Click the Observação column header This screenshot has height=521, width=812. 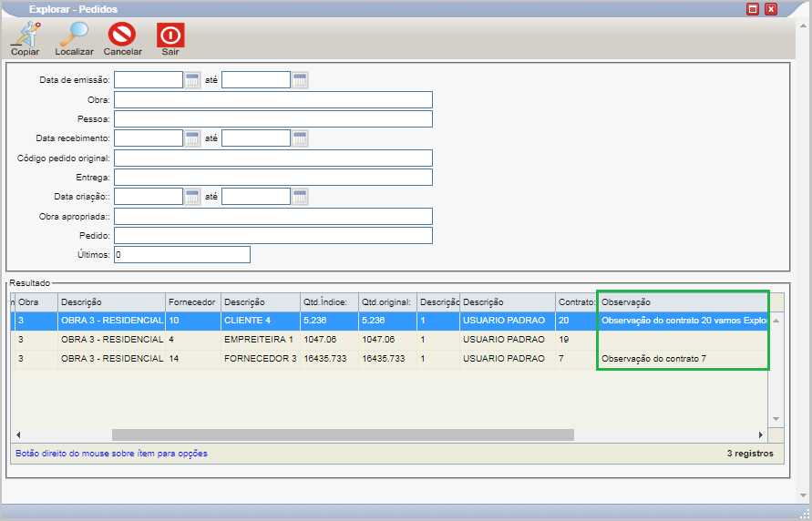[x=683, y=302]
